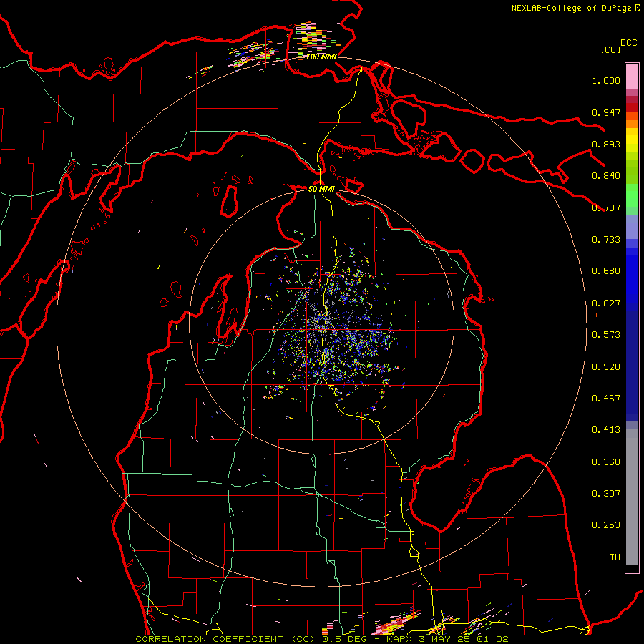Click the 100 NMI range ring label

coord(321,57)
